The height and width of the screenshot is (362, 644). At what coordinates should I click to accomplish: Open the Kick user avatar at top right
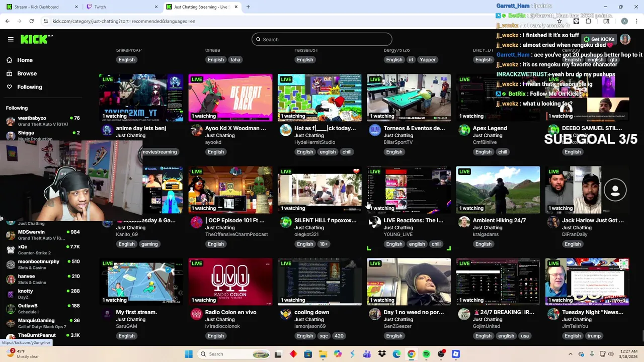click(625, 39)
